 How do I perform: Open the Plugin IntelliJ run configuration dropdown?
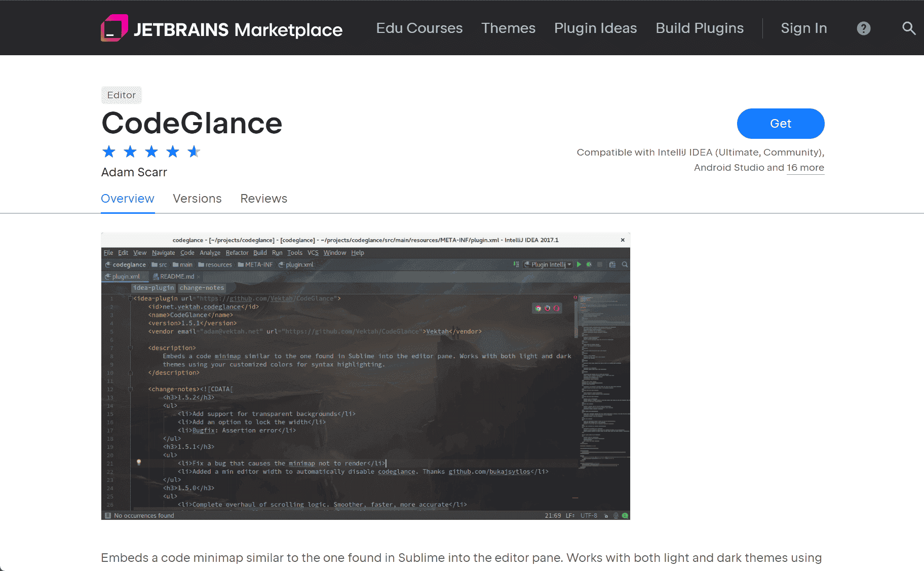[568, 264]
